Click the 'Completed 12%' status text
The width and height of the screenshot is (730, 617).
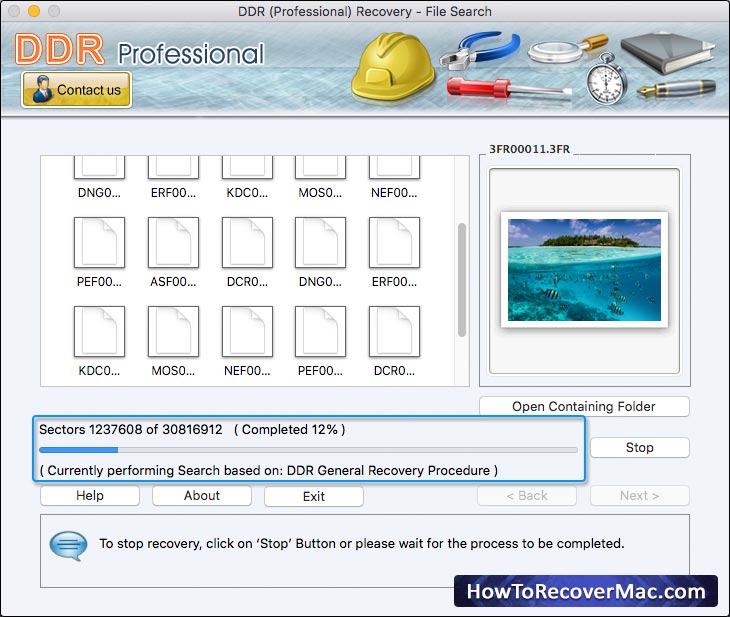(x=289, y=429)
